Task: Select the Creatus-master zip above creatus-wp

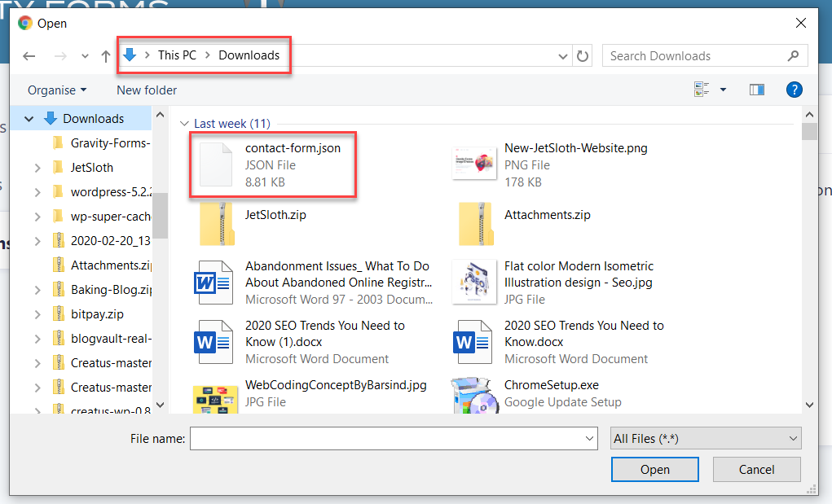Action: pos(111,388)
